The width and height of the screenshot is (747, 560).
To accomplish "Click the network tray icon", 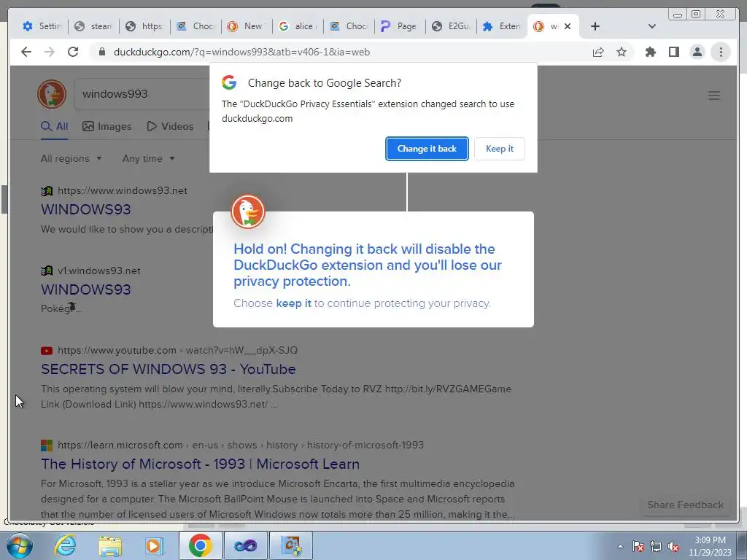I will [656, 546].
